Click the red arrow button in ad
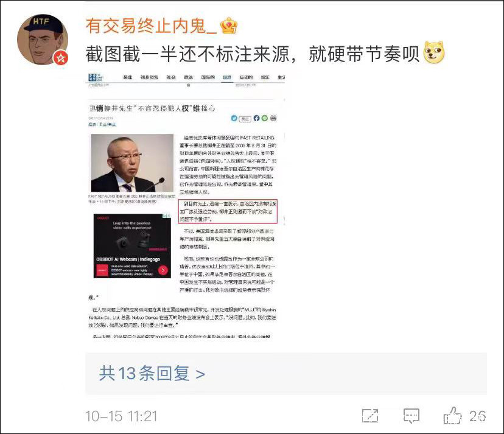Screen dimensions: 504x434 click(163, 270)
